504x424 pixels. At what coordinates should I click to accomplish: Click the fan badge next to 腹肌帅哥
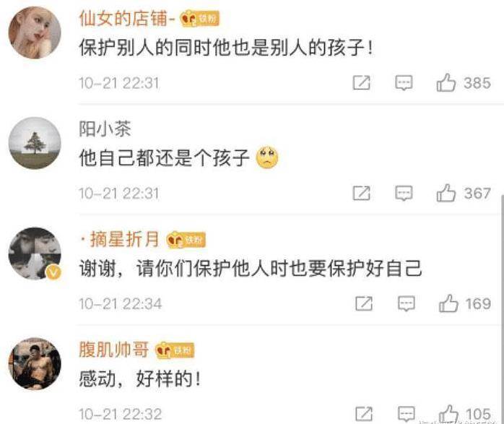point(175,350)
